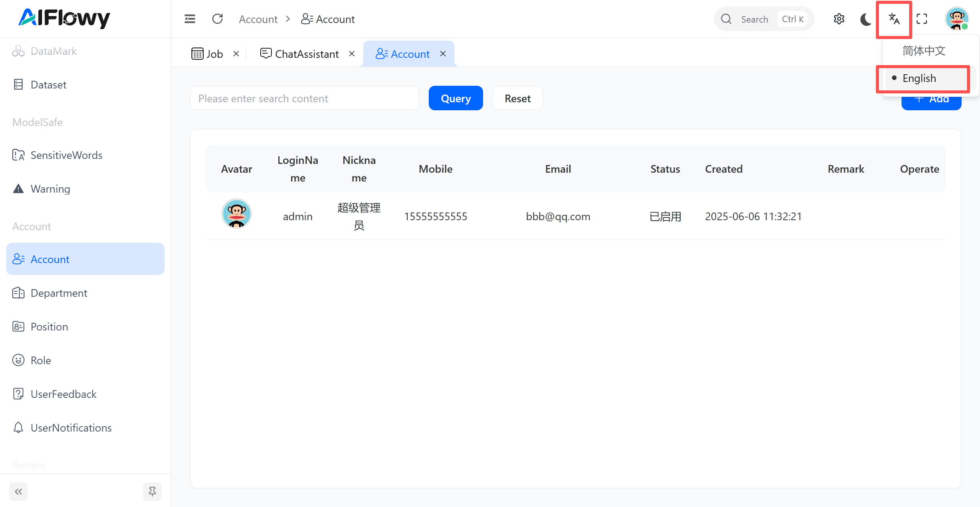Collapse sidebar with double-chevron icon

(x=18, y=491)
